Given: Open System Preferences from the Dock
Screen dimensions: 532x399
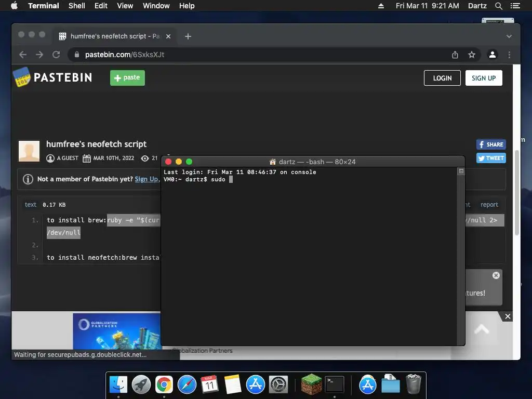Looking at the screenshot, I should 278,385.
